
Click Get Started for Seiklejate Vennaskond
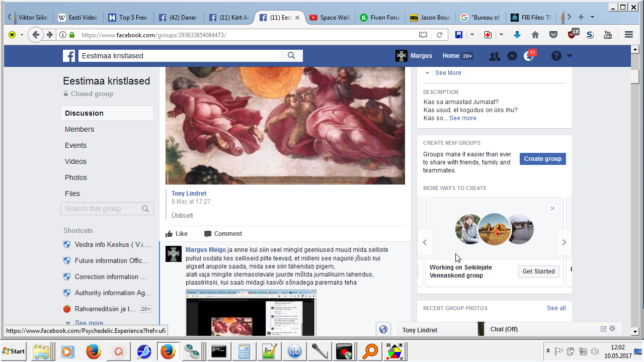[x=538, y=271]
